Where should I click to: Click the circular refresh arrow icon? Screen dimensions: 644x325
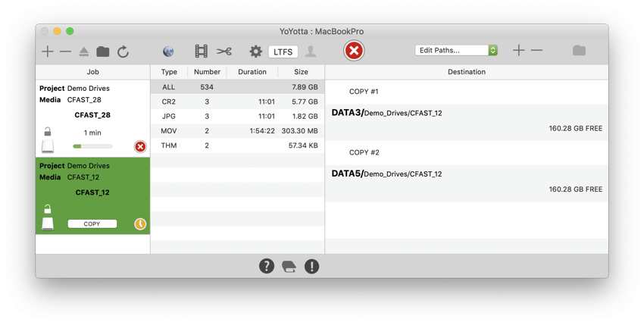pyautogui.click(x=123, y=52)
